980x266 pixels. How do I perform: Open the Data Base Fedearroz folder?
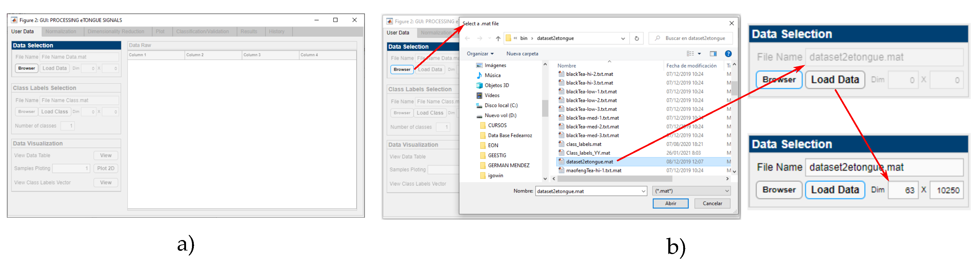[510, 135]
